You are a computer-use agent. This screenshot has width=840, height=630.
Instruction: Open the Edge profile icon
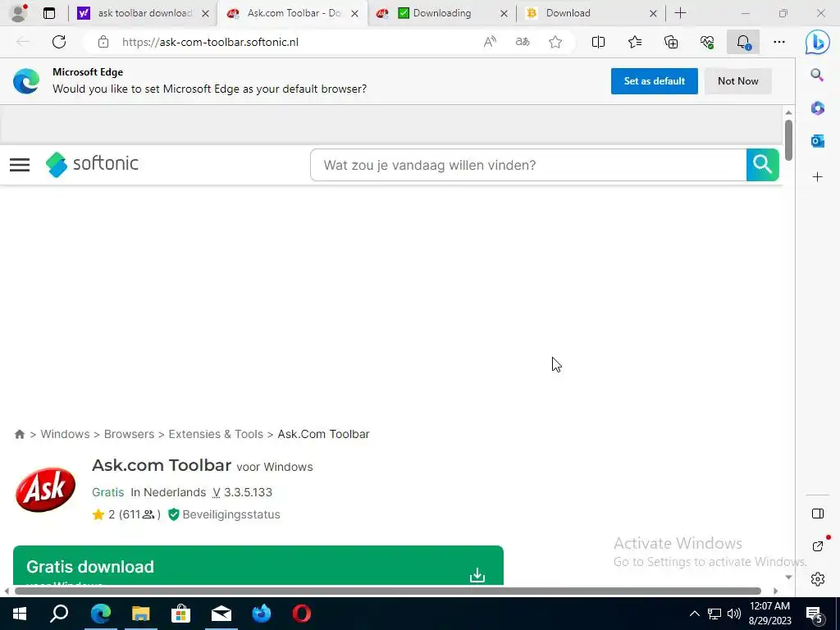[x=19, y=13]
